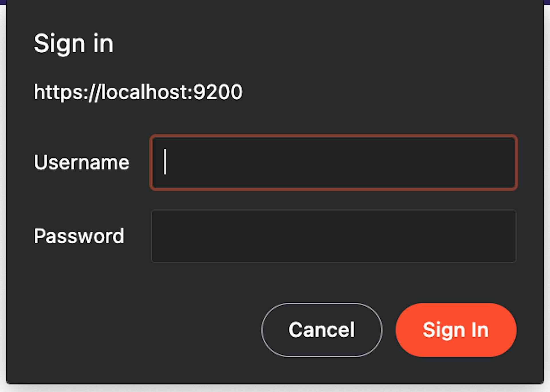Click the field below Username field
The width and height of the screenshot is (550, 392).
[x=333, y=236]
